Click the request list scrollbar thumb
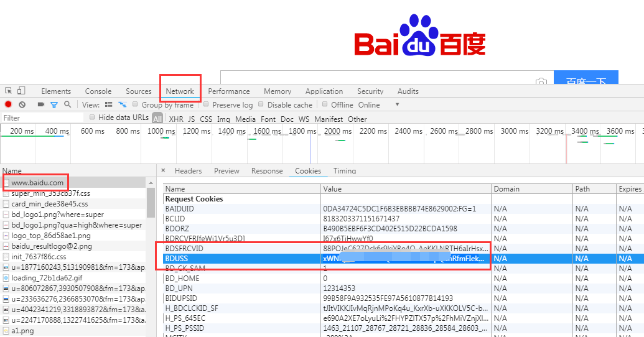 click(x=151, y=202)
